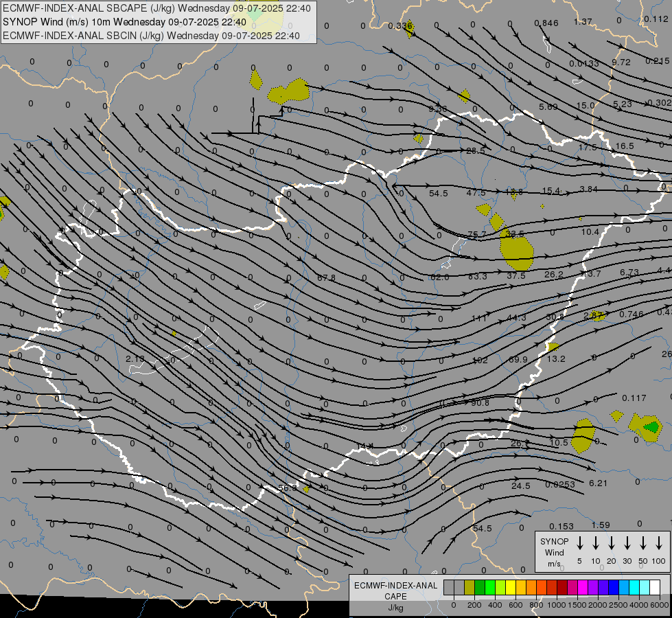Click the 10.4 value on the map
Screen dimensions: 672x618
pyautogui.click(x=590, y=232)
